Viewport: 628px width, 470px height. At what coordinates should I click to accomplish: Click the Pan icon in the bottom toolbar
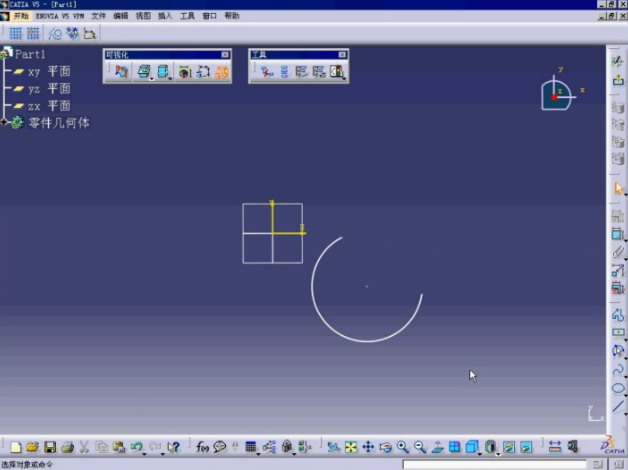[368, 447]
